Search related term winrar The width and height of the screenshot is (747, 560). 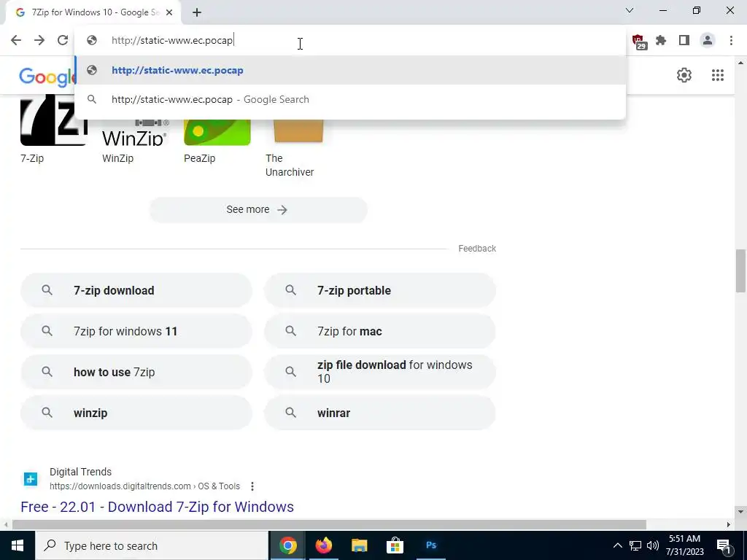[x=379, y=413]
